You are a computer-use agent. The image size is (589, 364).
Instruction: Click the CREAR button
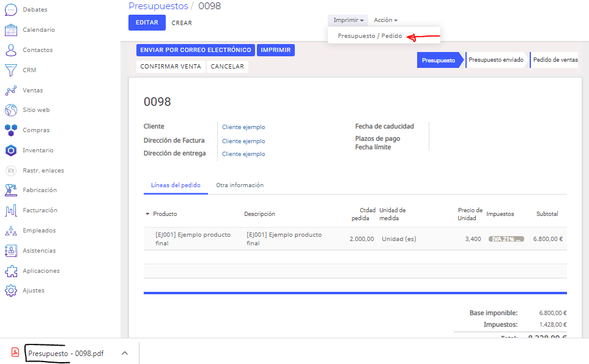click(x=182, y=23)
